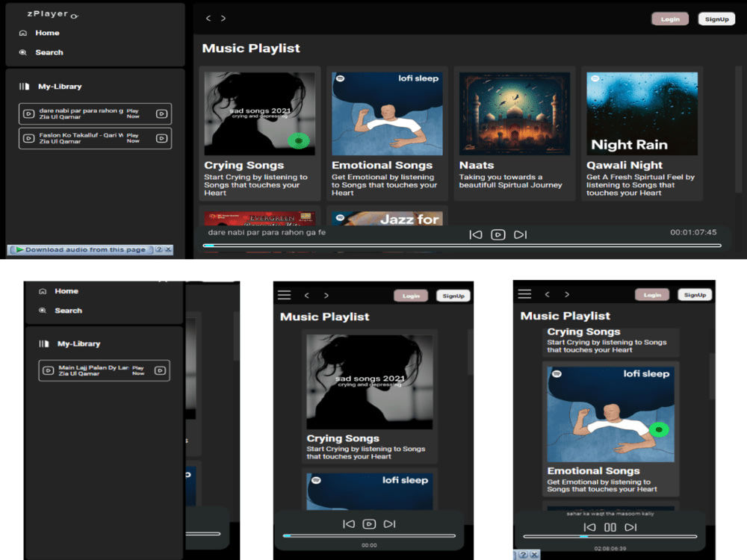Select My-Library label in mobile sidebar screenshot
The height and width of the screenshot is (560, 747).
click(x=78, y=343)
